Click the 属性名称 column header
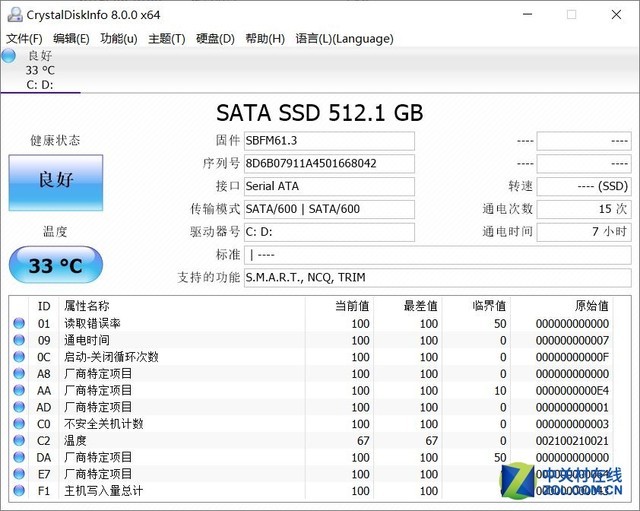 88,306
